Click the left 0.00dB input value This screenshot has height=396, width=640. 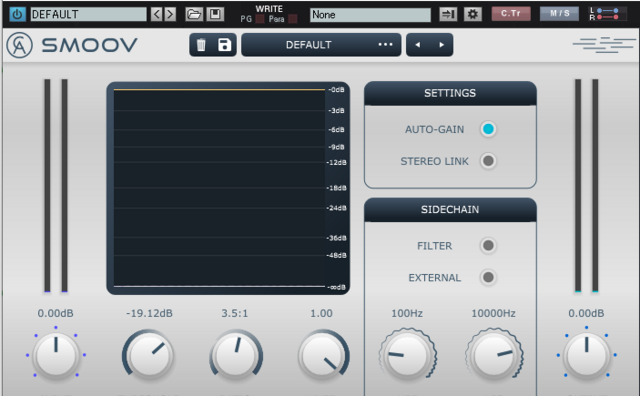[56, 313]
